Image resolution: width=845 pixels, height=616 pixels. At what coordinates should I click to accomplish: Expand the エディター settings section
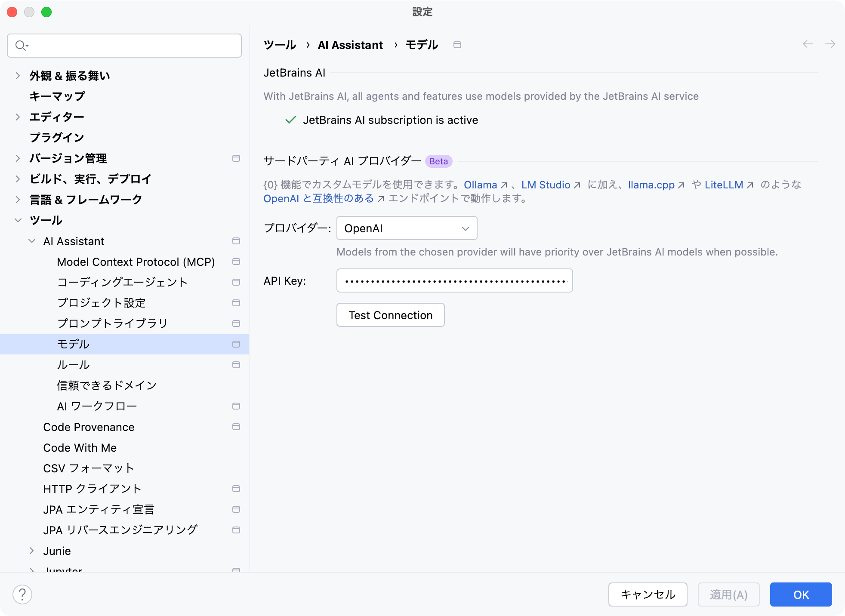click(18, 117)
